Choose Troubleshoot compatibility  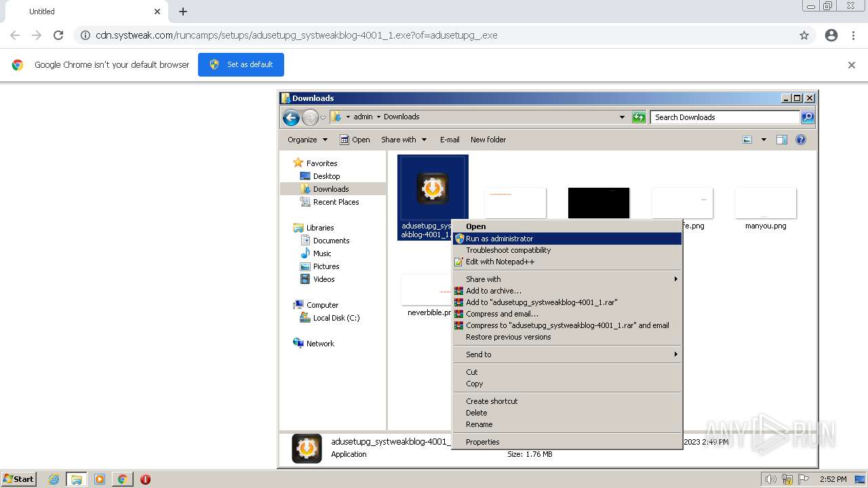point(567,250)
